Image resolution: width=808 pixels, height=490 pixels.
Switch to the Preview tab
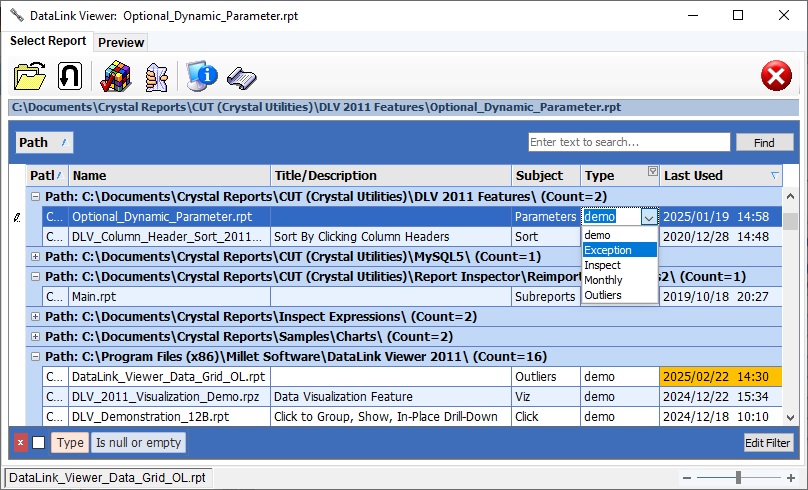(x=121, y=42)
